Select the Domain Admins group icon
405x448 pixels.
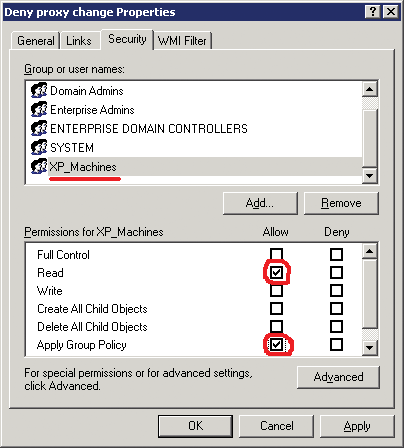(39, 90)
